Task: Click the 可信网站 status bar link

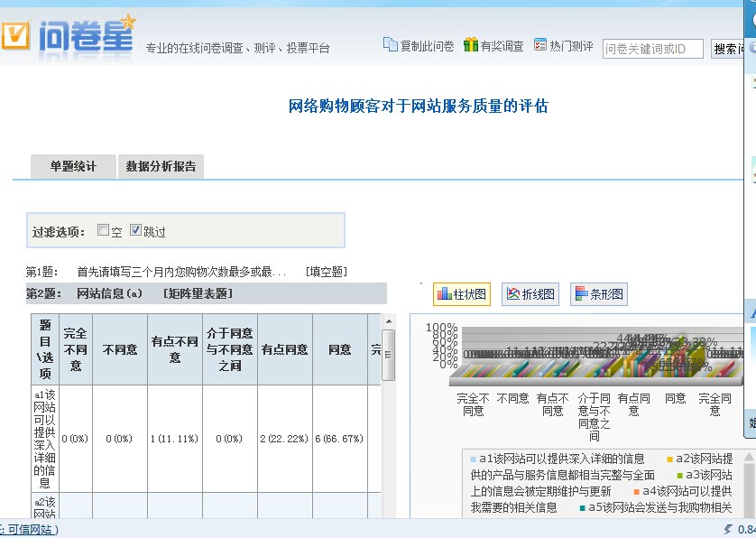Action: click(30, 529)
